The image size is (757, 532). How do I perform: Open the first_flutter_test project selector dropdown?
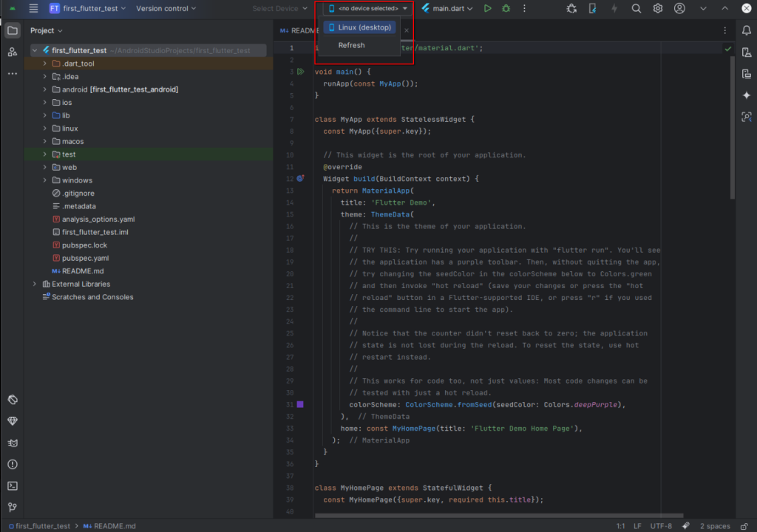[x=87, y=8]
